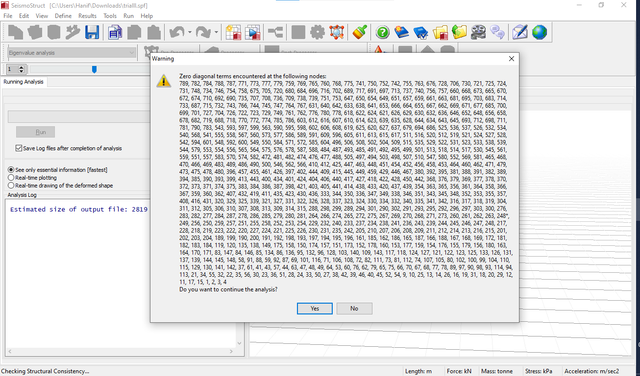
Task: Click the yellow folder with green arrow icon
Action: (x=459, y=32)
